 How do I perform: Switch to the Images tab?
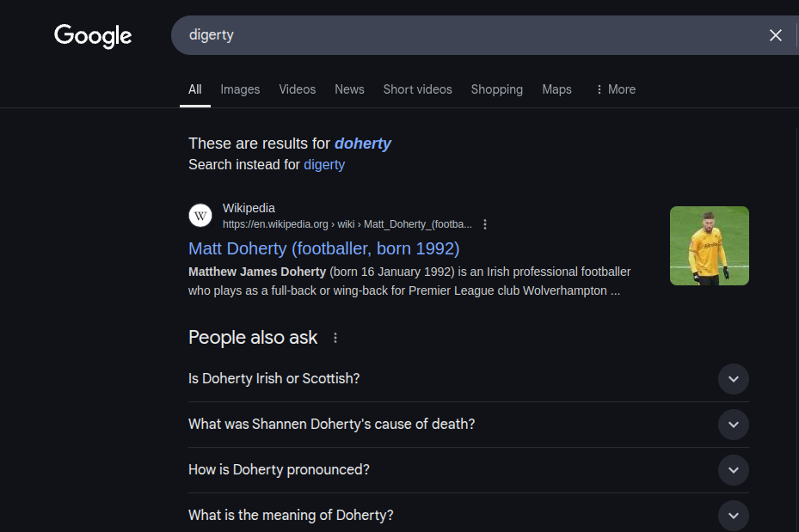coord(240,89)
